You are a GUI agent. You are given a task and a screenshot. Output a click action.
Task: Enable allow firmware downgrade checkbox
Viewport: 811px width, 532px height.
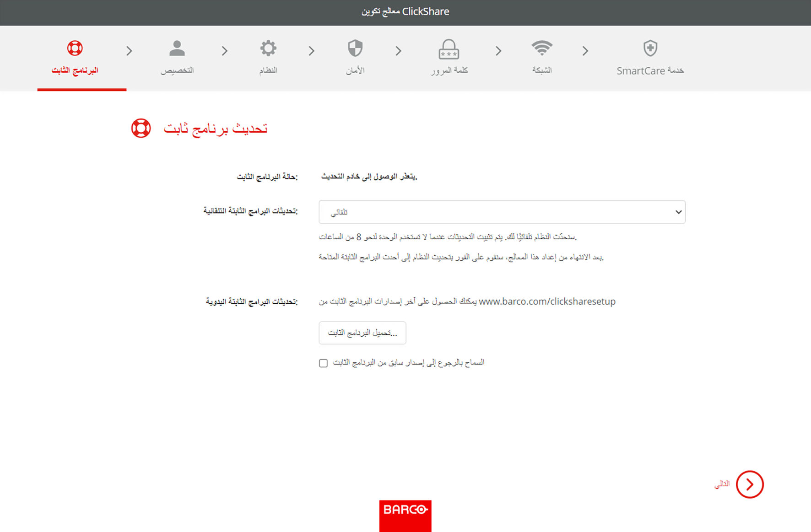click(324, 363)
